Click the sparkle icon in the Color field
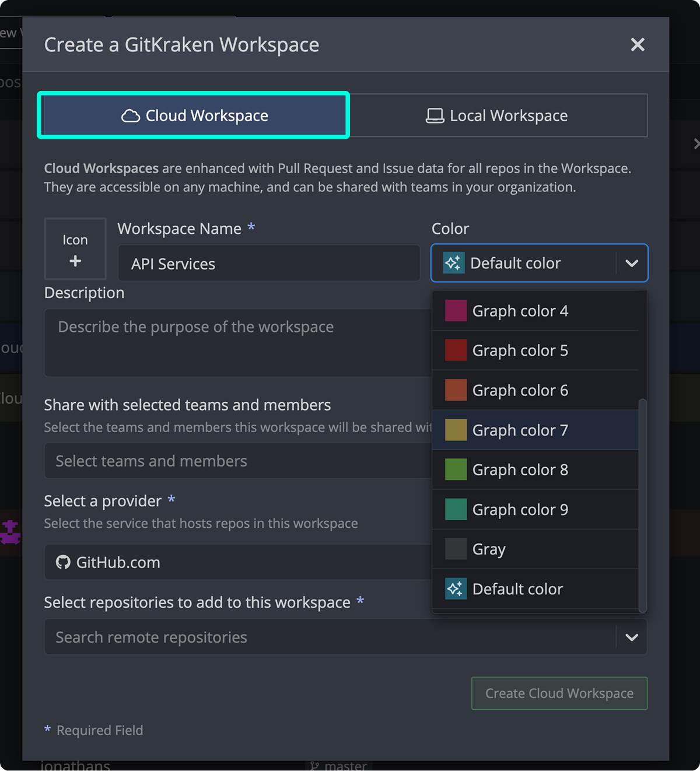Image resolution: width=700 pixels, height=771 pixels. [454, 263]
